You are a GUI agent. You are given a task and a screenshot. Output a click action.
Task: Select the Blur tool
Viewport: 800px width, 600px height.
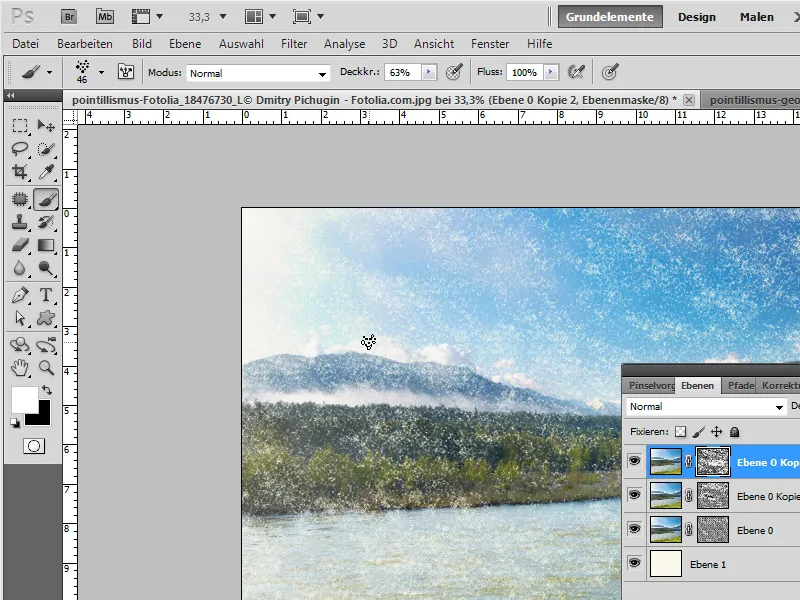(20, 268)
